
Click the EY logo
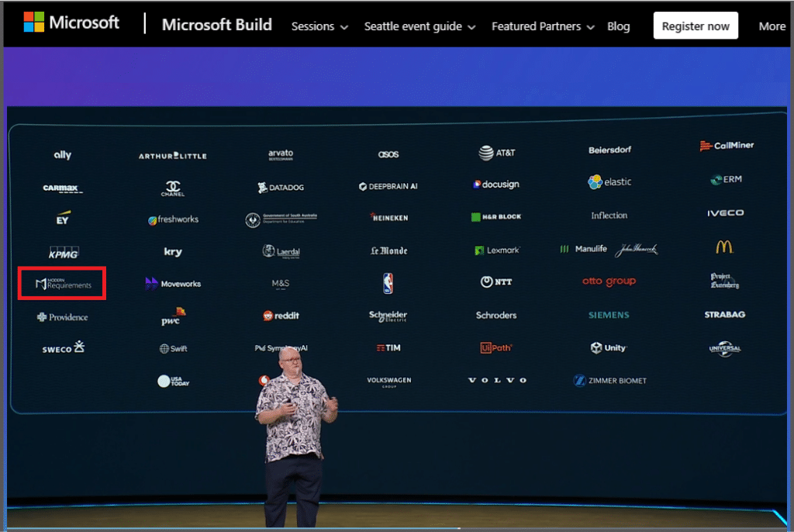point(62,219)
